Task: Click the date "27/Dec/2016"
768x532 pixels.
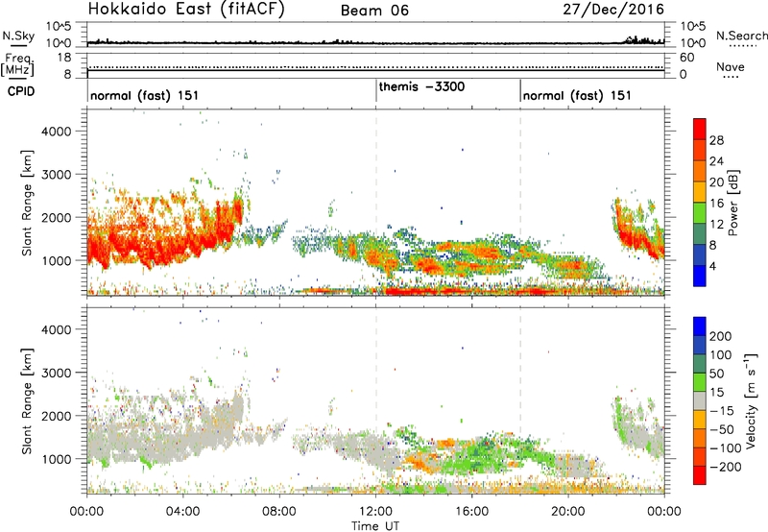Action: pyautogui.click(x=613, y=10)
